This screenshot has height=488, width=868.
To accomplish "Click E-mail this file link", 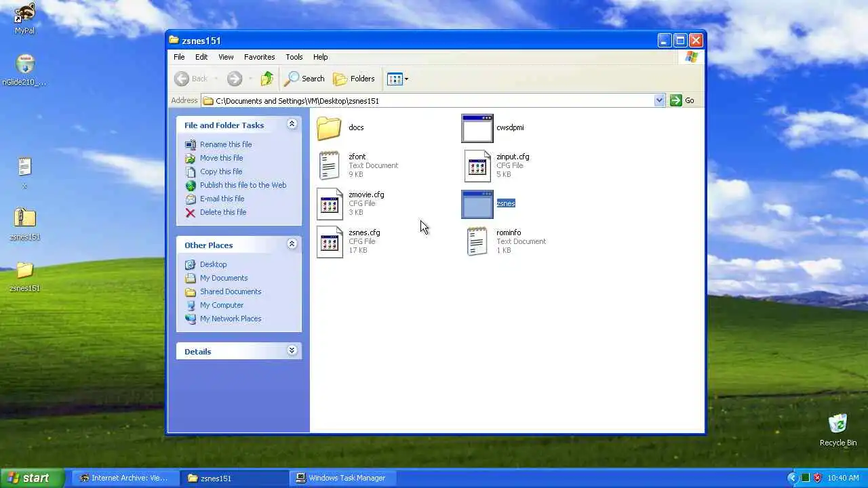I will pos(222,199).
